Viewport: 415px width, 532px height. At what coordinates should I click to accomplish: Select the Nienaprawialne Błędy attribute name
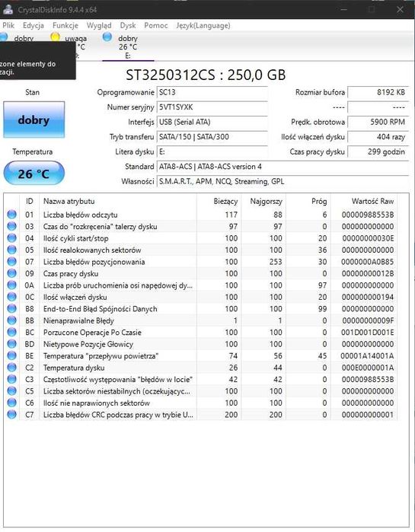point(78,320)
